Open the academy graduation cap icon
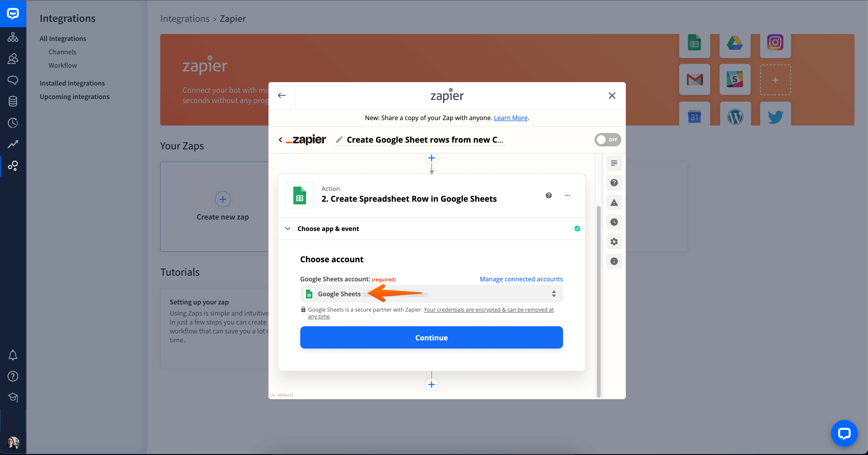Screen dimensions: 868x455 point(13,397)
